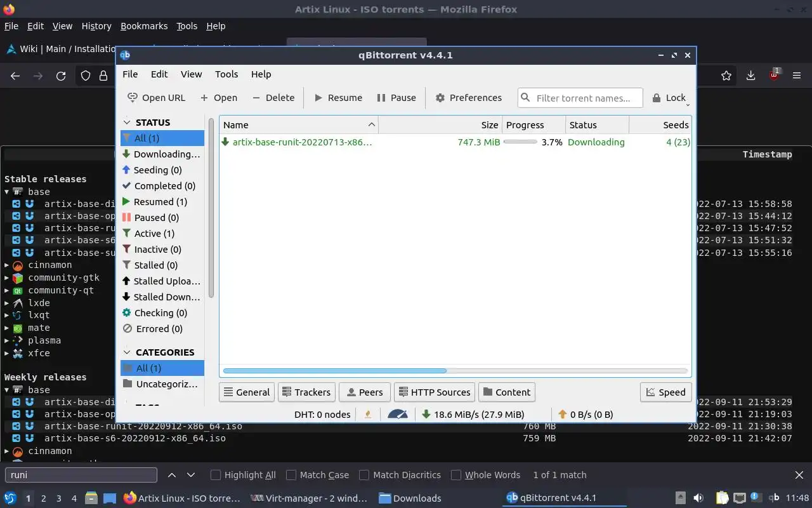Open the Content properties tab

click(x=506, y=392)
